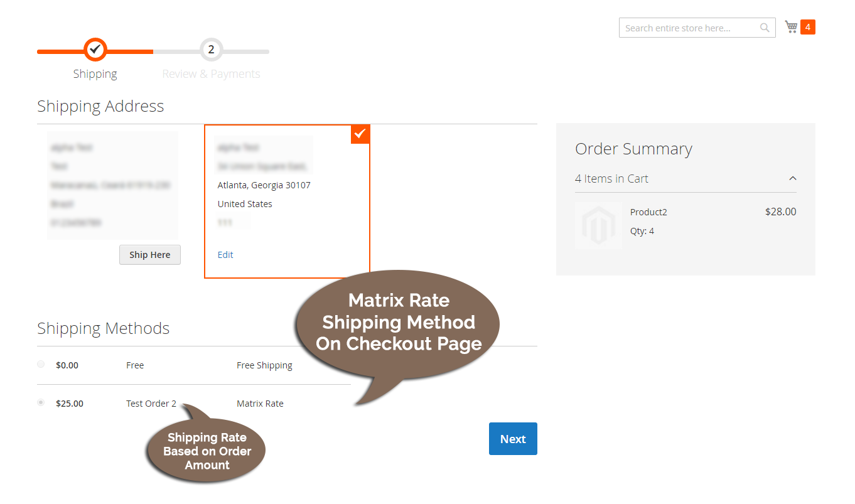Screen dimensions: 855x504
Task: Select the Shipping tab label
Action: pos(95,73)
